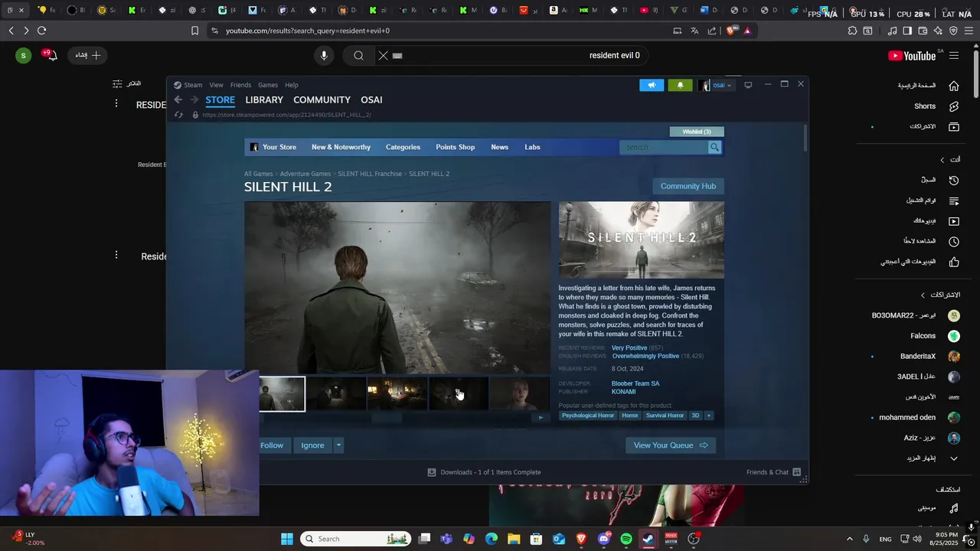Image resolution: width=980 pixels, height=551 pixels.
Task: Expand more YouTube subscriptions list
Action: pyautogui.click(x=954, y=458)
